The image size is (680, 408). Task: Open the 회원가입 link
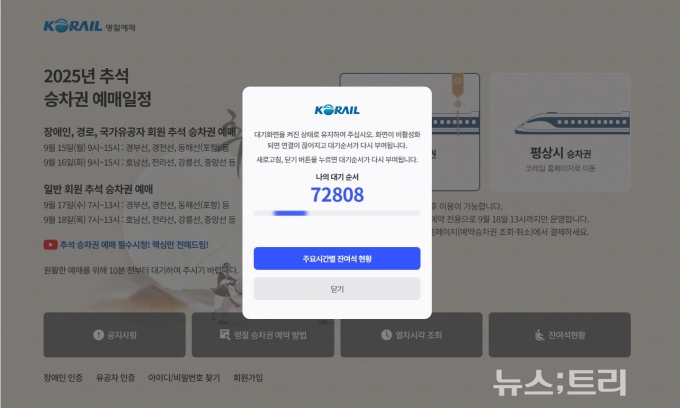[248, 378]
